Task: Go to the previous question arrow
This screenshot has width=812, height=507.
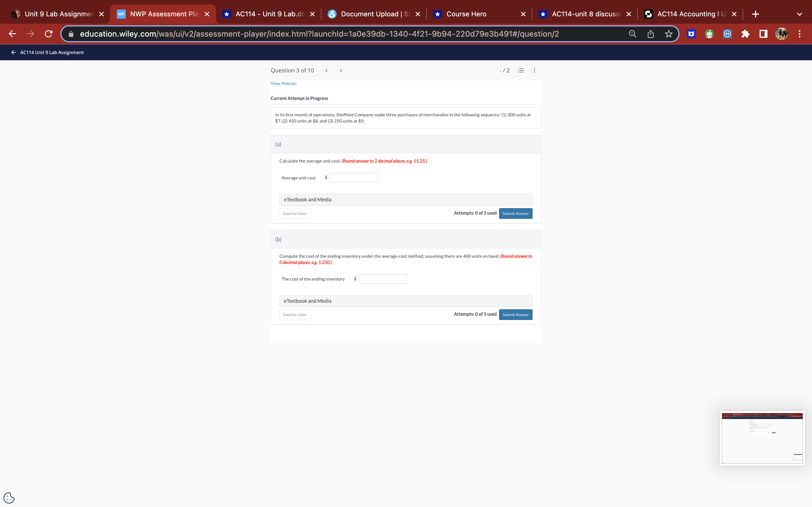Action: [326, 70]
